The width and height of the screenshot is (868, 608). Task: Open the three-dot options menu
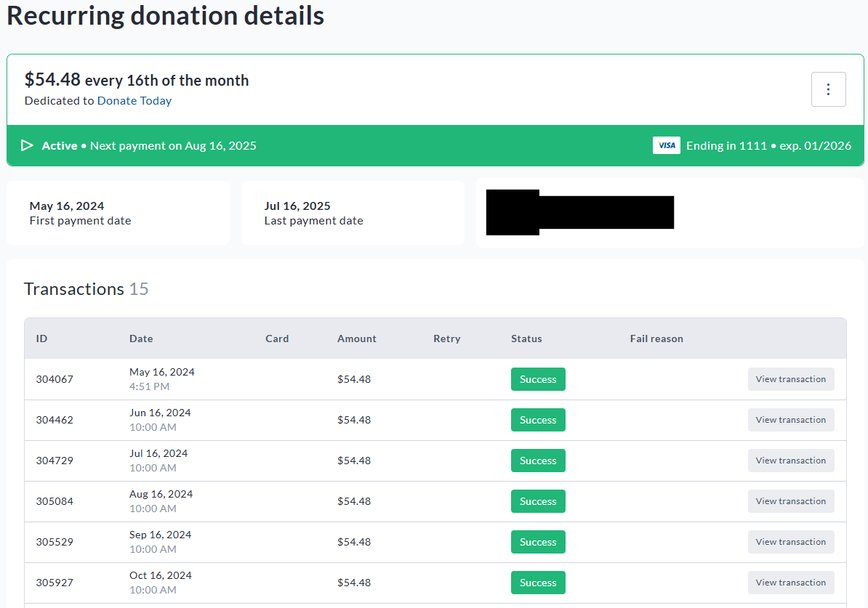click(828, 89)
